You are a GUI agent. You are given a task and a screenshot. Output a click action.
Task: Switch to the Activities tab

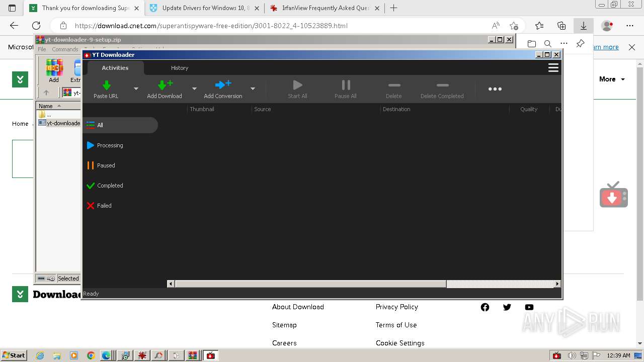115,68
